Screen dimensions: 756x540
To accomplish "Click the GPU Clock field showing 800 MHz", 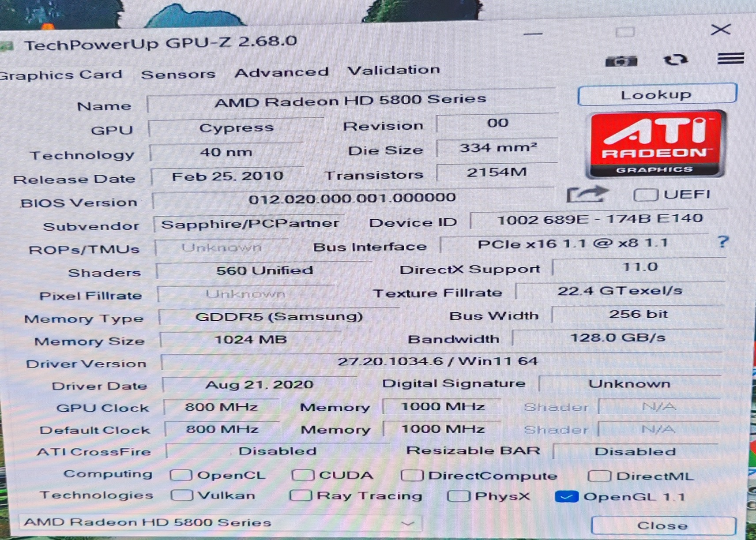I will [x=221, y=407].
